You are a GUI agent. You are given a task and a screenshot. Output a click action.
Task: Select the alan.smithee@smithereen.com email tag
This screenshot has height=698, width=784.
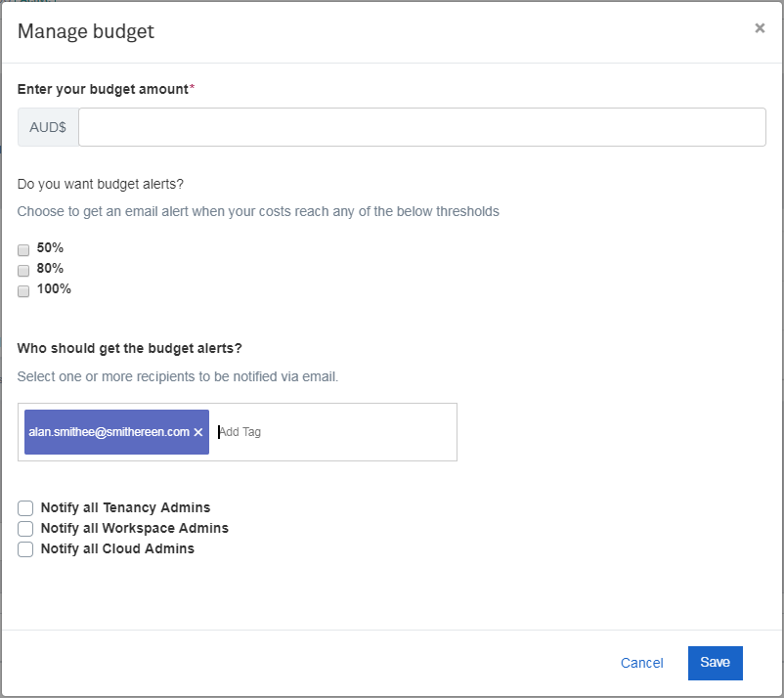click(x=109, y=432)
